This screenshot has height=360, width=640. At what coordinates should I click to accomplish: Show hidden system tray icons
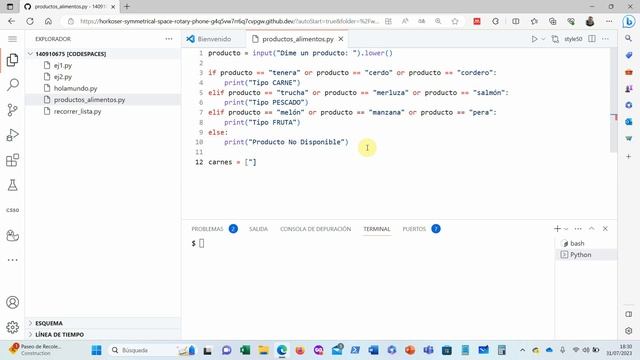(522, 350)
